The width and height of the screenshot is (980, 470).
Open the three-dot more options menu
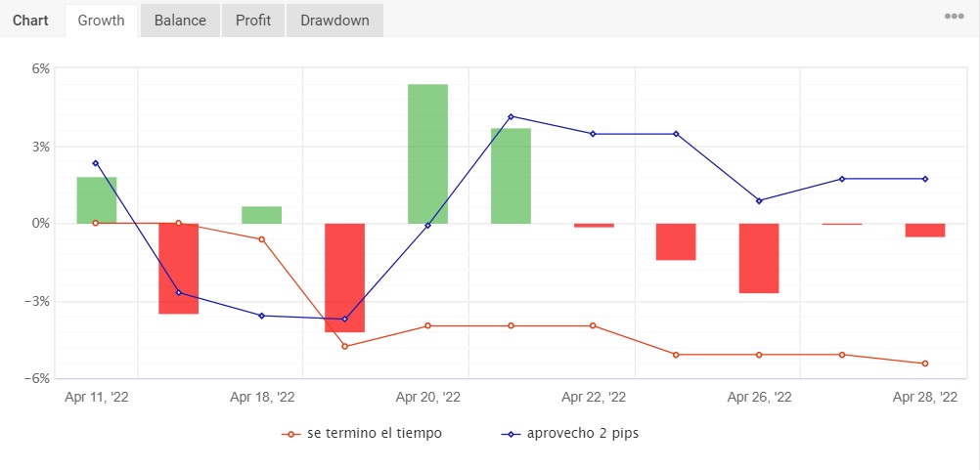coord(954,18)
